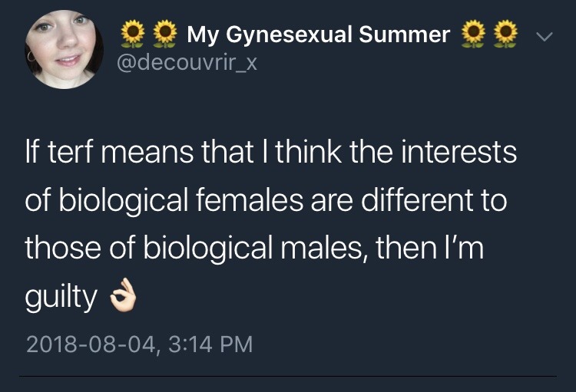576x392 pixels.
Task: Open the @decouvrir_x handle
Action: click(187, 62)
